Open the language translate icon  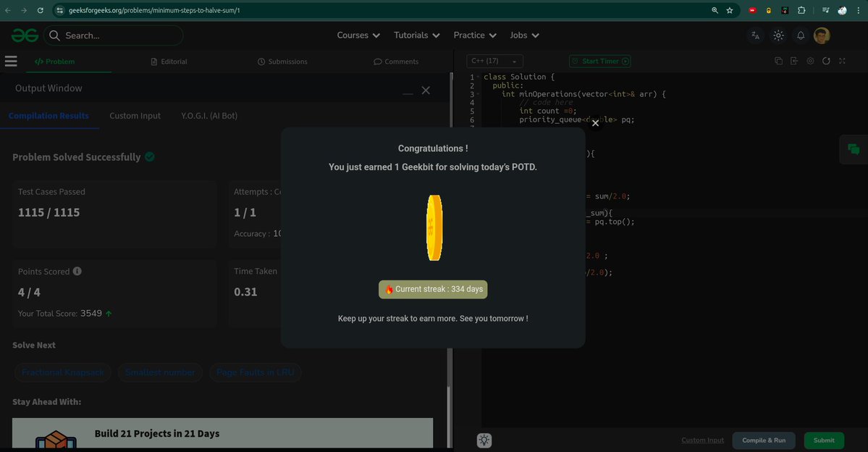755,35
